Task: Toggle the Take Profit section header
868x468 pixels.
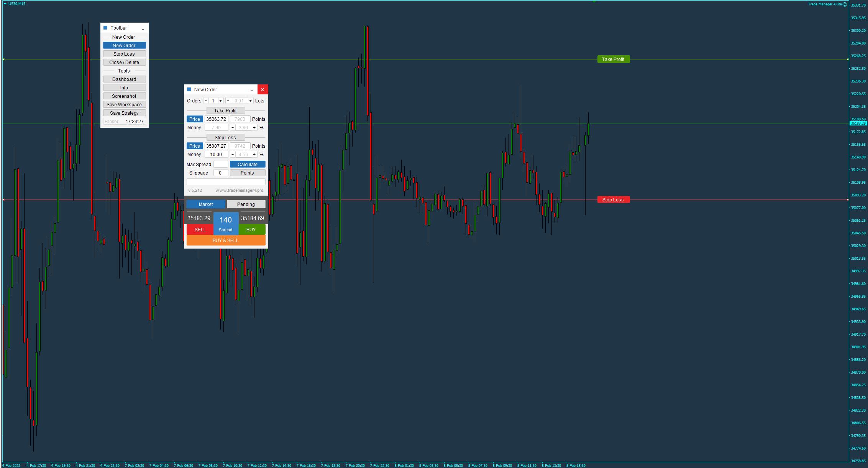Action: [225, 111]
